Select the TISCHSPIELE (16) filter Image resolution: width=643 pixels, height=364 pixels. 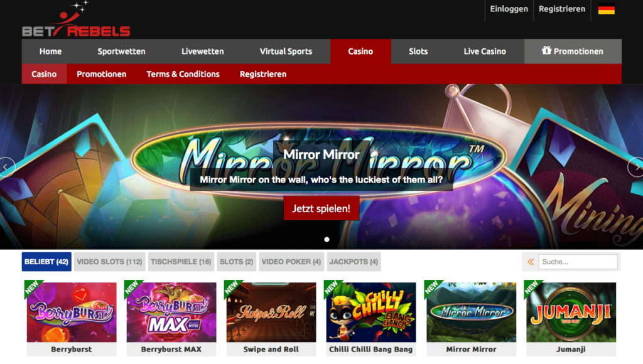pos(181,262)
